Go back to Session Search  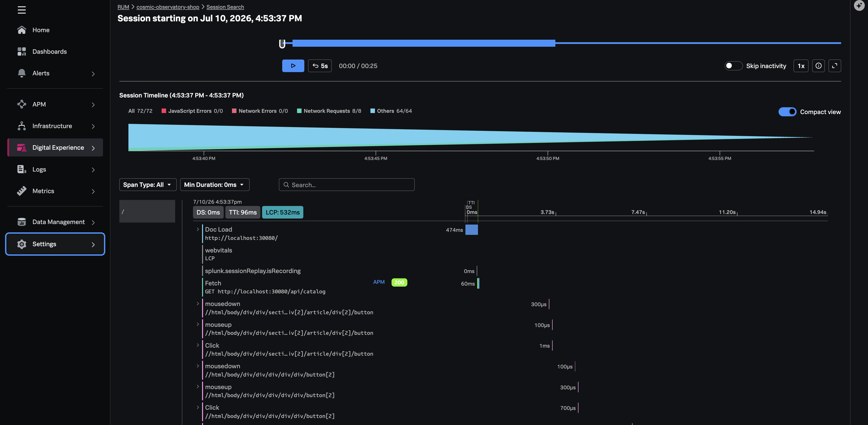pos(225,7)
